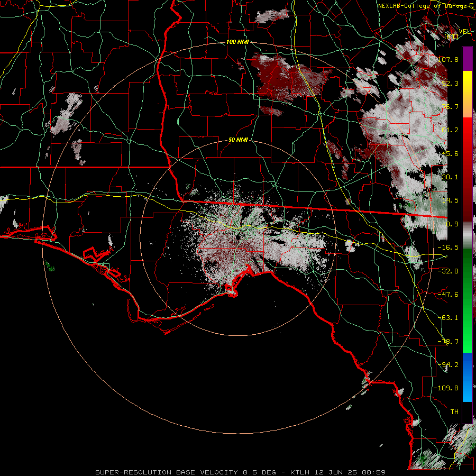The height and width of the screenshot is (476, 476).
Task: Click the VEL legend title
Action: [464, 32]
